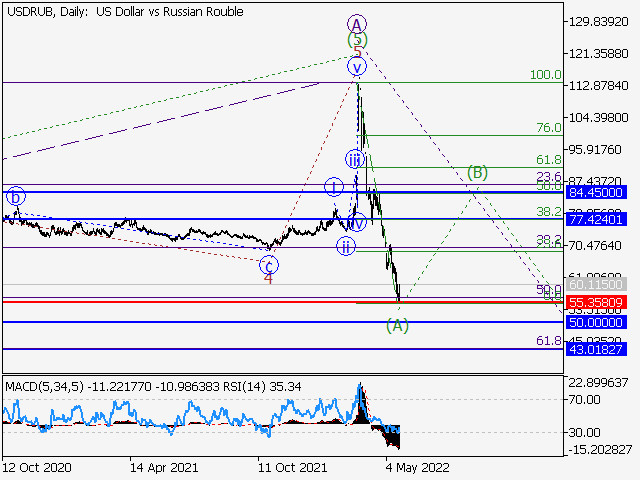Click the circled iii wave label

[x=355, y=159]
